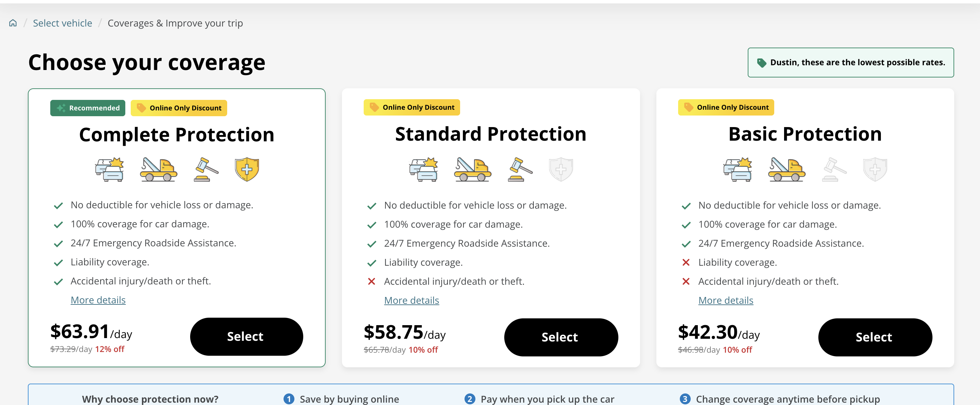Screen dimensions: 980x405
Task: Open More details for Basic Protection
Action: point(725,300)
